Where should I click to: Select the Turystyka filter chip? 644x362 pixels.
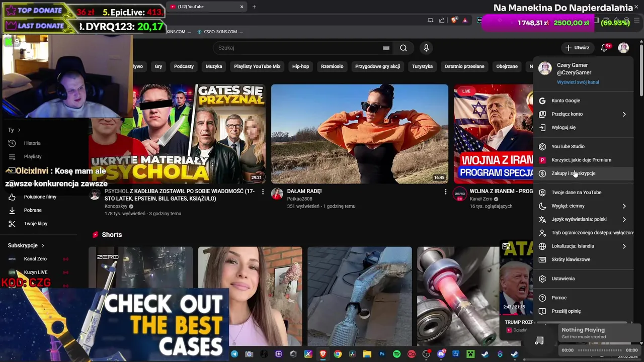(x=422, y=66)
